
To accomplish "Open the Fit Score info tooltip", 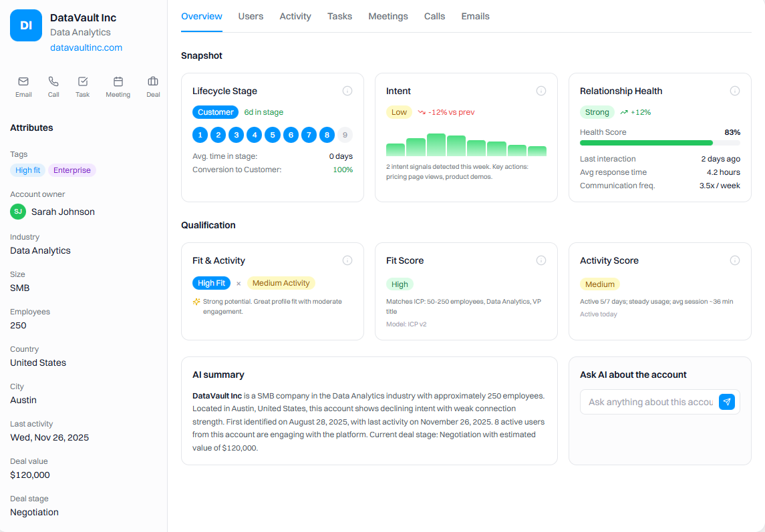I will (x=541, y=260).
